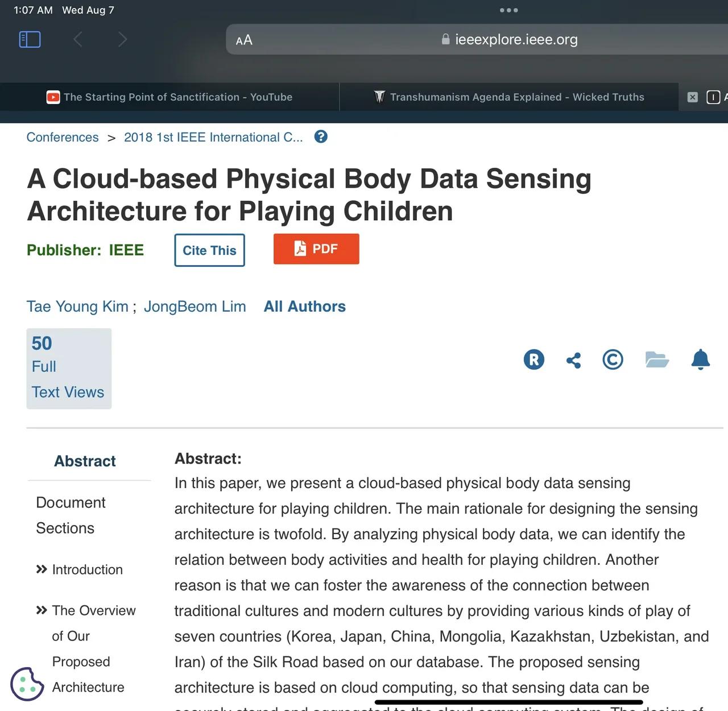Select Abstract in the document sections menu

(85, 461)
